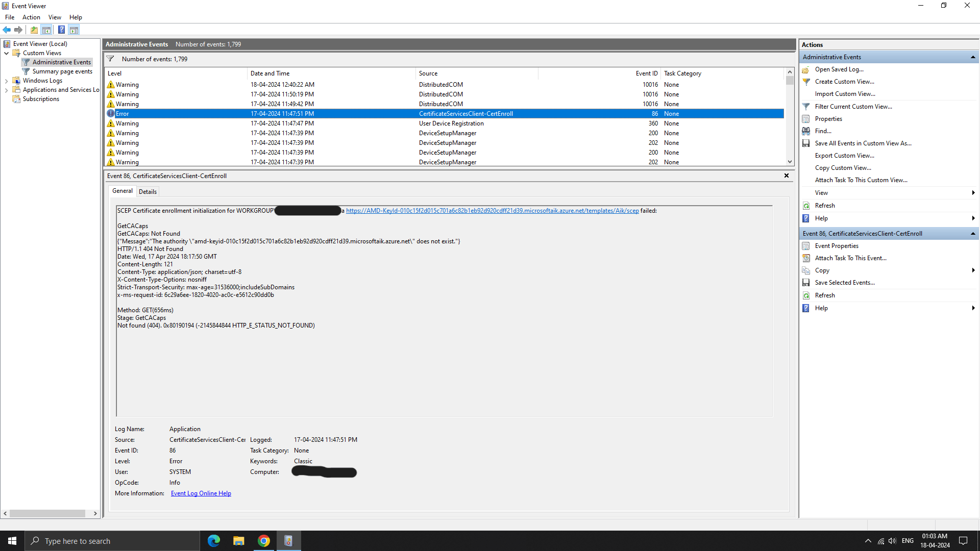The image size is (980, 551).
Task: Click the blue Help question-mark toolbar icon
Action: (61, 30)
